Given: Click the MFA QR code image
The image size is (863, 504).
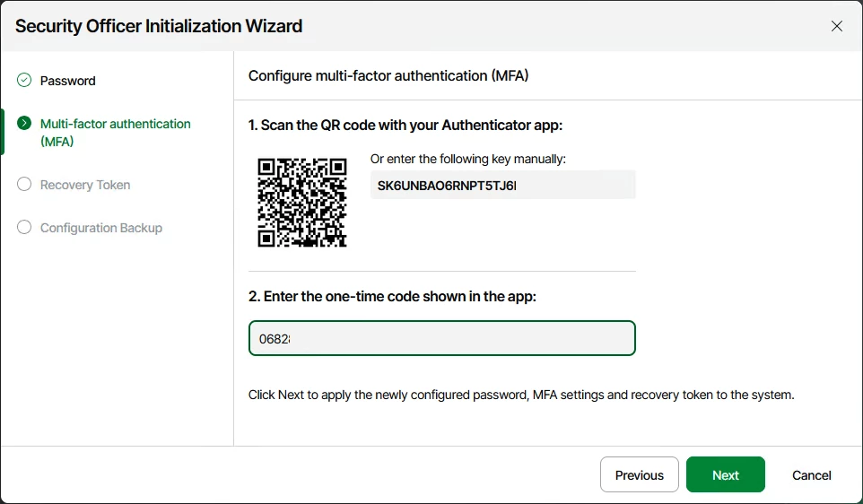Looking at the screenshot, I should pyautogui.click(x=302, y=203).
